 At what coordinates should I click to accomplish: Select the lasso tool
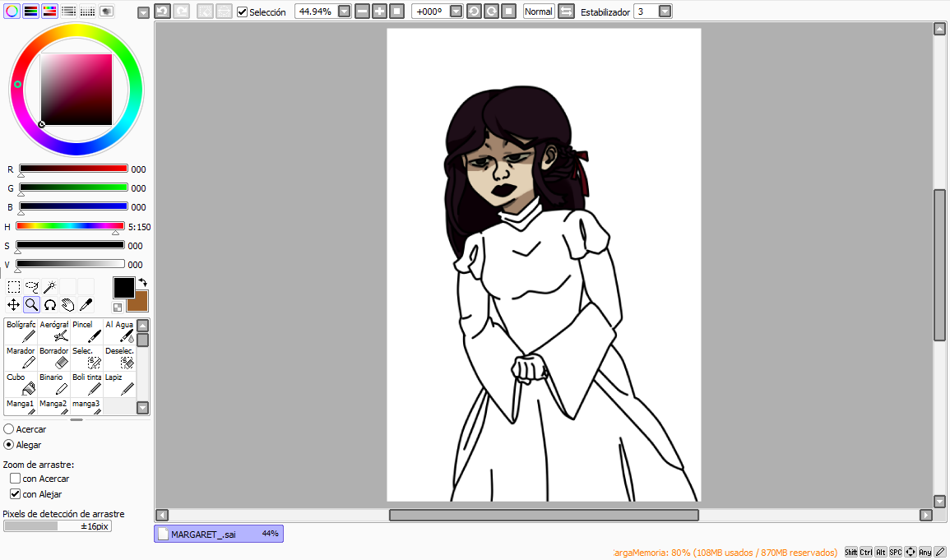coord(31,286)
